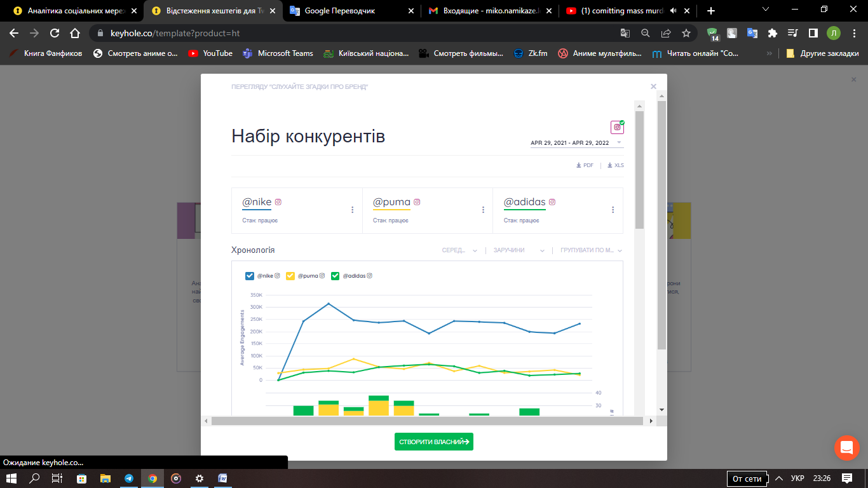Viewport: 868px width, 488px height.
Task: Open Microsoft Store from the taskbar
Action: point(82,478)
